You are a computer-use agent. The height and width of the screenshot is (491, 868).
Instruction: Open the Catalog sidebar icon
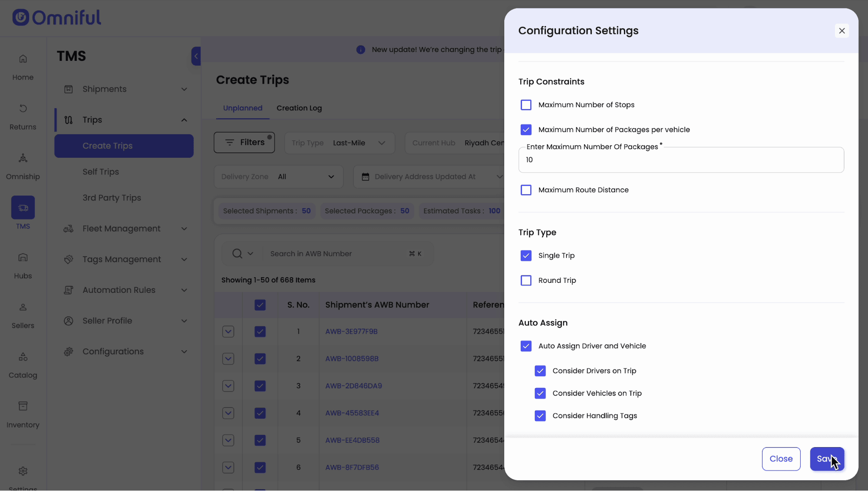point(23,357)
